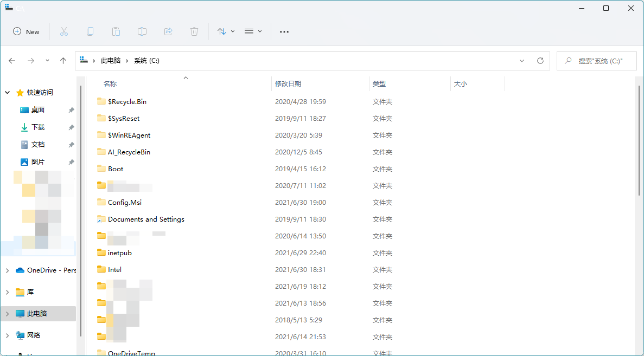
Task: Click the Paste clipboard icon
Action: (x=116, y=31)
